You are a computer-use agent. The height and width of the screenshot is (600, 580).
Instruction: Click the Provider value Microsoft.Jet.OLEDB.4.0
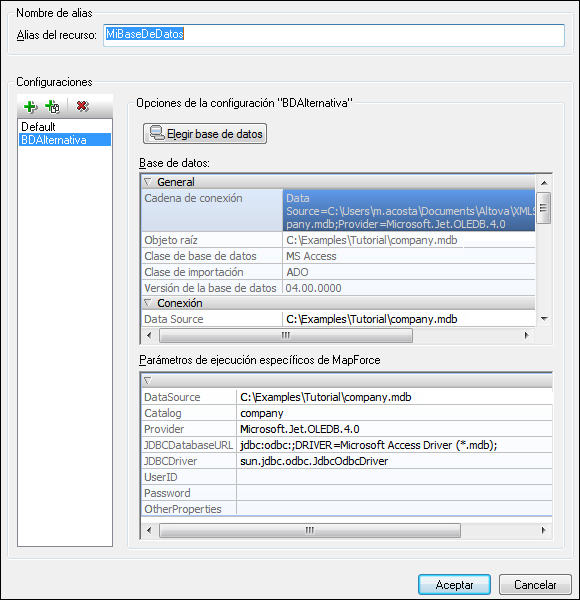(300, 429)
